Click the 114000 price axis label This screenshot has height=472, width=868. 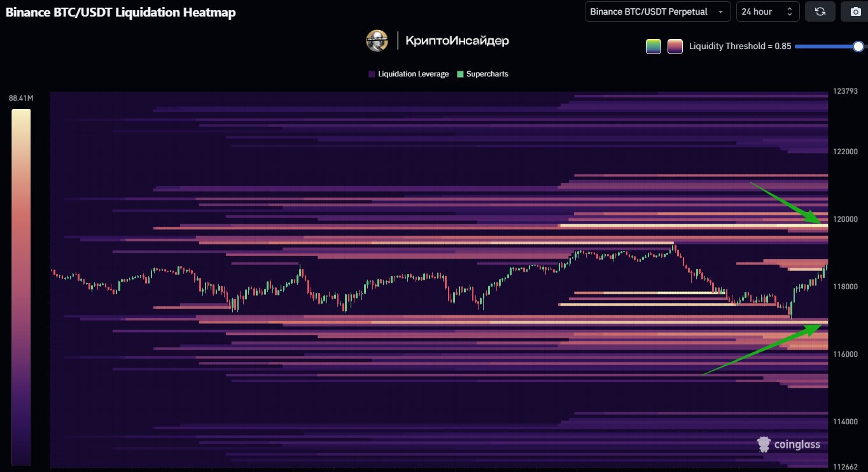pyautogui.click(x=846, y=422)
